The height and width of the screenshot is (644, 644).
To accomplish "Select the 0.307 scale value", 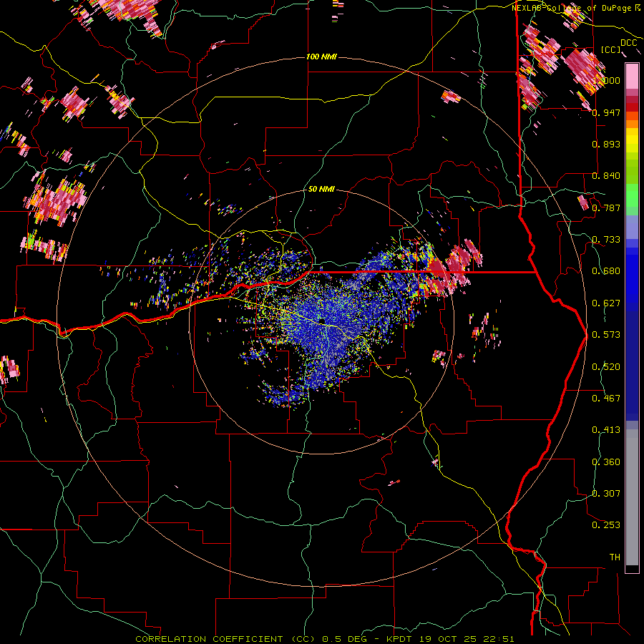I will pyautogui.click(x=606, y=494).
